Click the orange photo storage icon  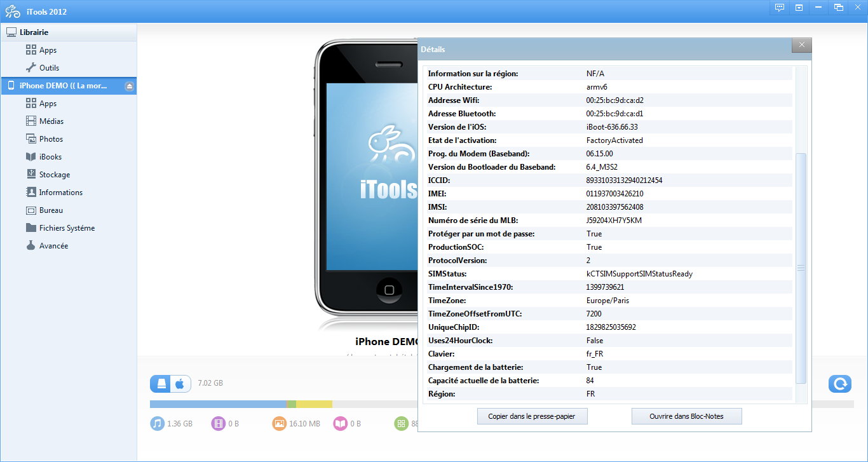[x=279, y=423]
